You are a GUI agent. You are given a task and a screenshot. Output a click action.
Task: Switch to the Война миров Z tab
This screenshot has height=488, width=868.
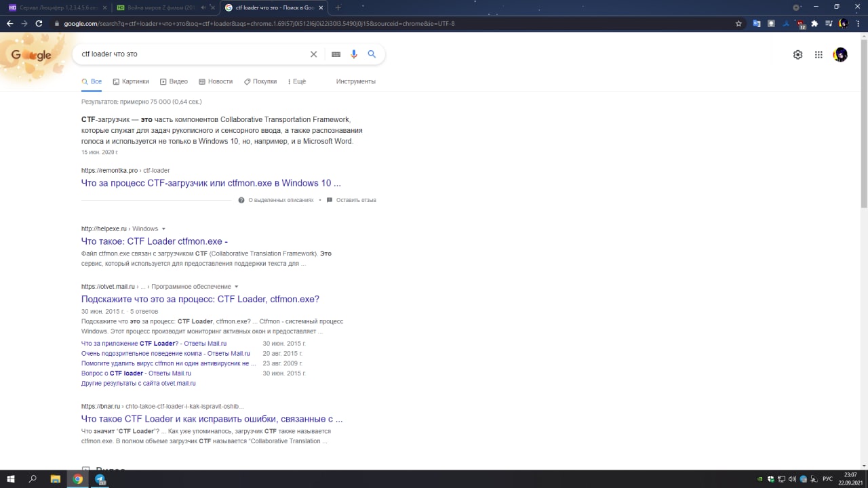pyautogui.click(x=164, y=7)
